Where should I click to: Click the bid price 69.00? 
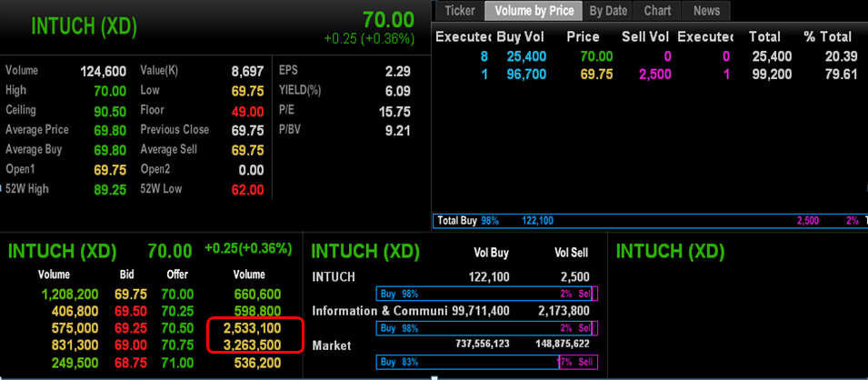tap(131, 345)
